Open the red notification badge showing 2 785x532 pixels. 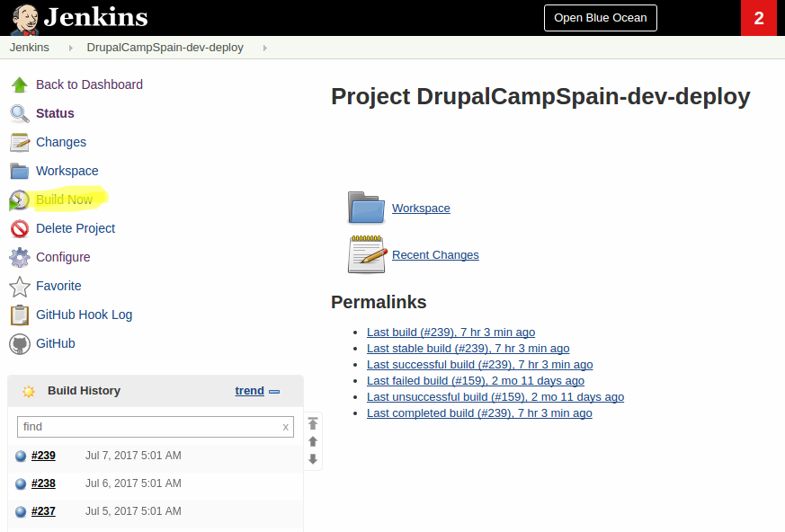coord(759,18)
